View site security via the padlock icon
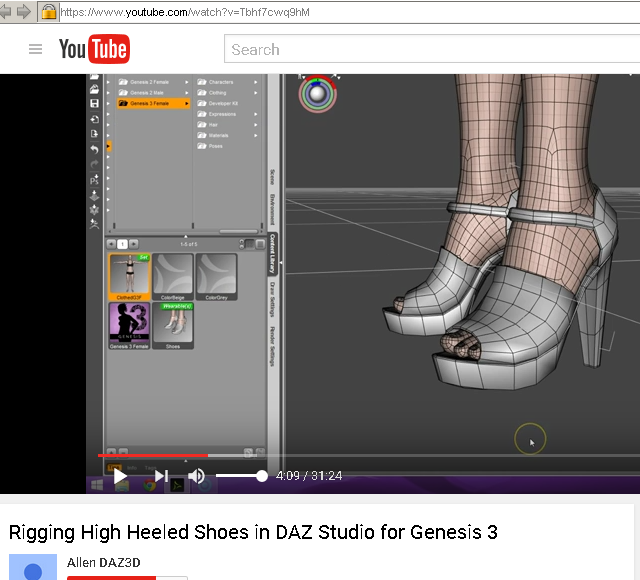Screen dimensions: 640x580 [x=49, y=11]
